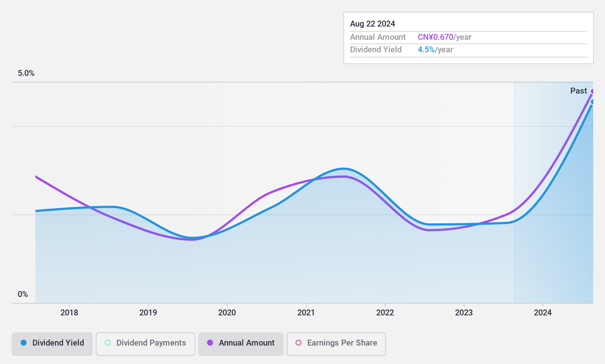Click the 4.5% dividend yield in the tooltip

click(x=426, y=50)
